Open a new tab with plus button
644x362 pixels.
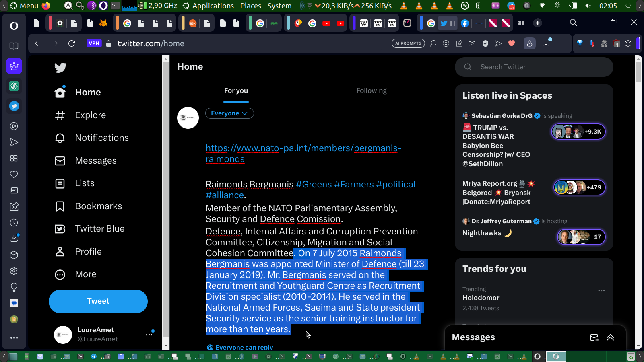coord(538,23)
